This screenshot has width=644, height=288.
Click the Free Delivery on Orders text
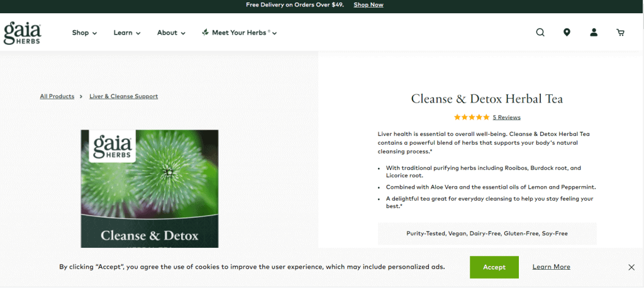click(x=295, y=5)
